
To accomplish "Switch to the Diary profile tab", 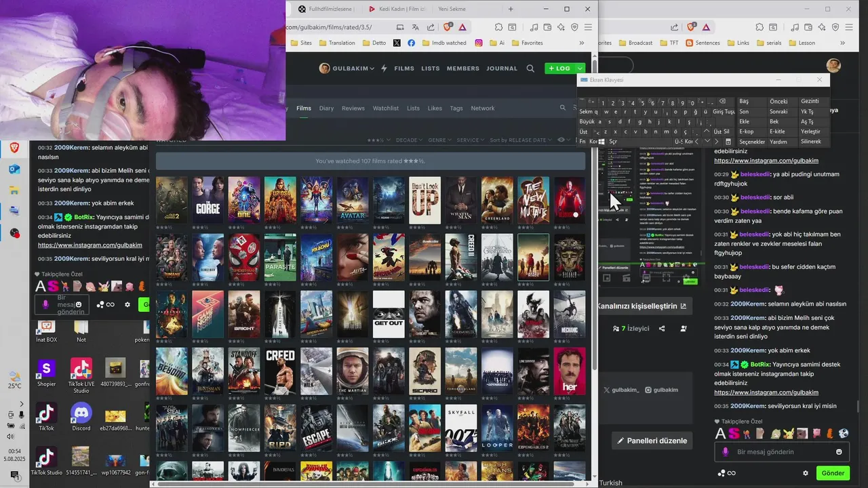I will coord(326,108).
